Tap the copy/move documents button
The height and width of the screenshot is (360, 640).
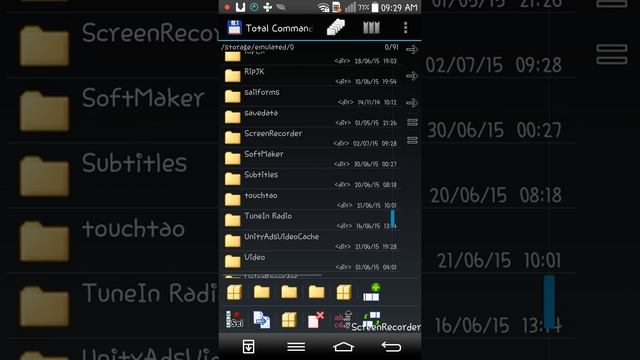click(x=262, y=320)
